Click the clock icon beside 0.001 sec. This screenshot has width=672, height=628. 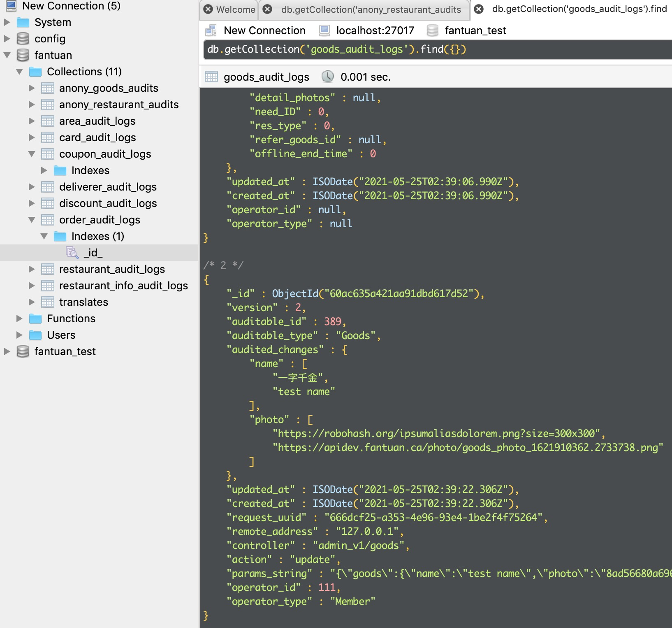click(328, 77)
